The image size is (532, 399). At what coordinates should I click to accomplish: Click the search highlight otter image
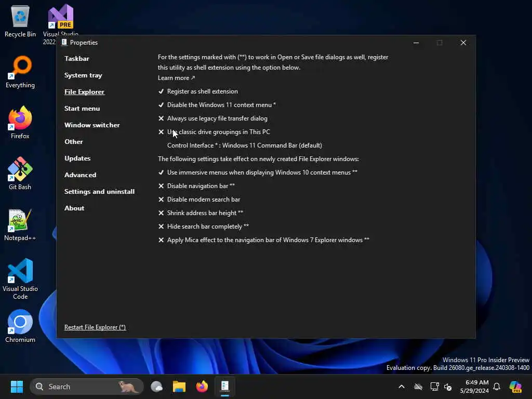pos(128,387)
